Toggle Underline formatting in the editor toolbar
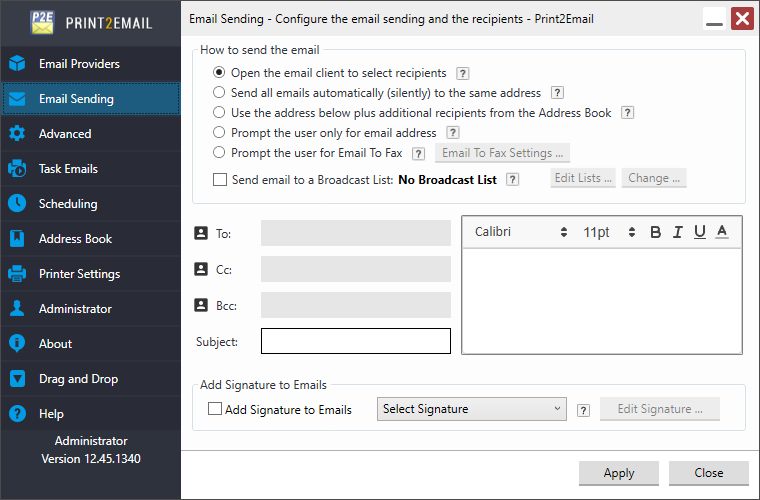This screenshot has height=500, width=760. click(700, 232)
